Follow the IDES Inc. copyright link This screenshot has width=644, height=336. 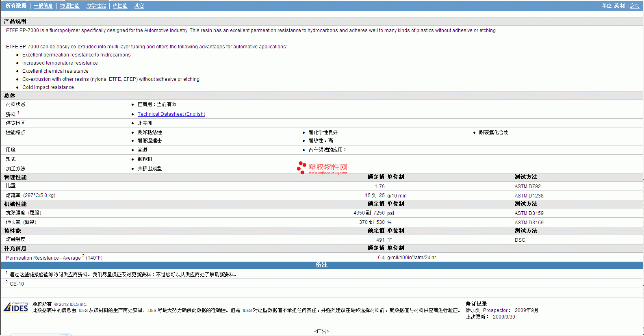[x=78, y=304]
